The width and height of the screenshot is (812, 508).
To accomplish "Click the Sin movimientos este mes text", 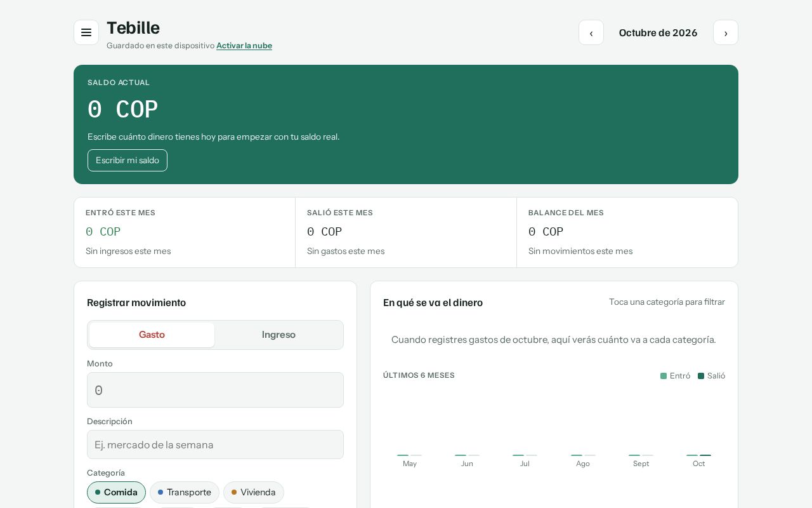I will 580,251.
